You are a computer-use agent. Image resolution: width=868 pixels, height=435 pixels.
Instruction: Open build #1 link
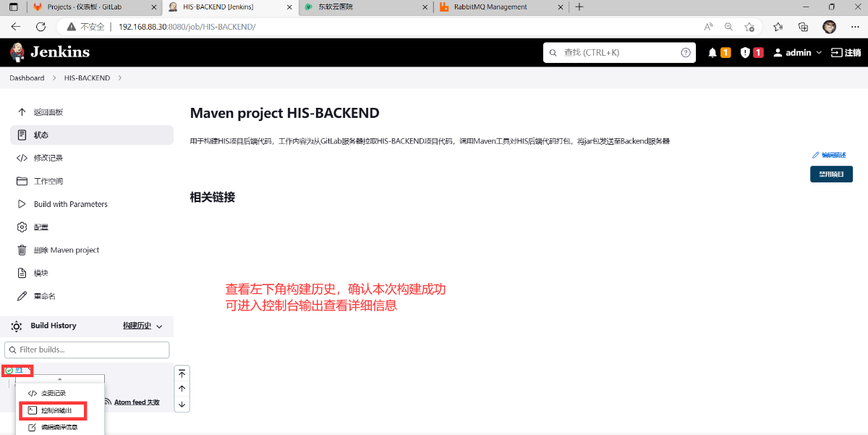pos(20,370)
